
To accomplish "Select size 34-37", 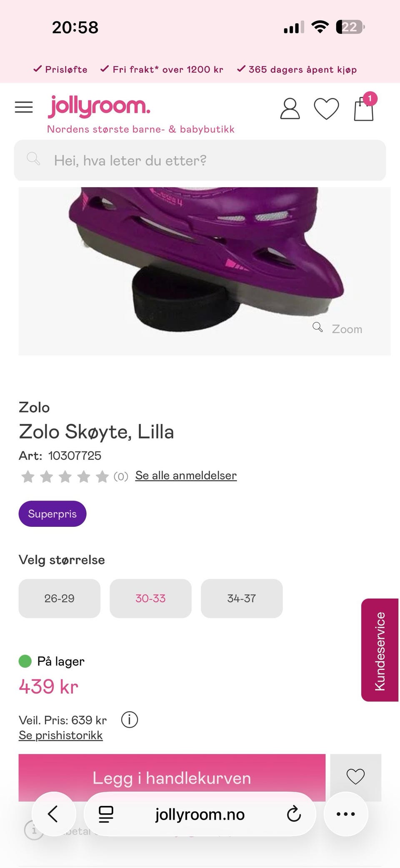I will 242,598.
